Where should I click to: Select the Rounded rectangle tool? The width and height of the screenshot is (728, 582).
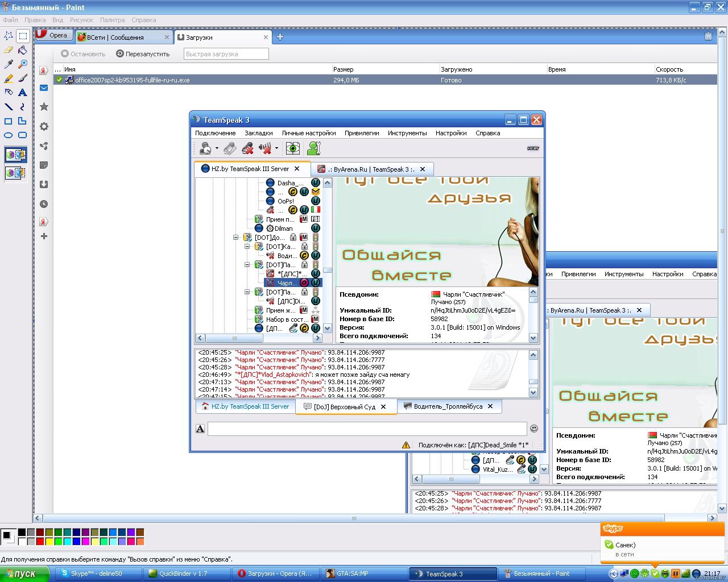23,135
